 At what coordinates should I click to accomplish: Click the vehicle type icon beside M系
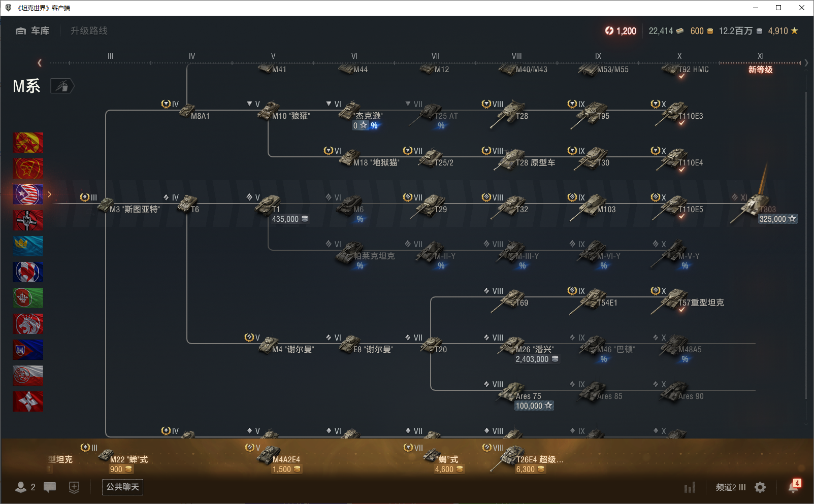pos(62,86)
